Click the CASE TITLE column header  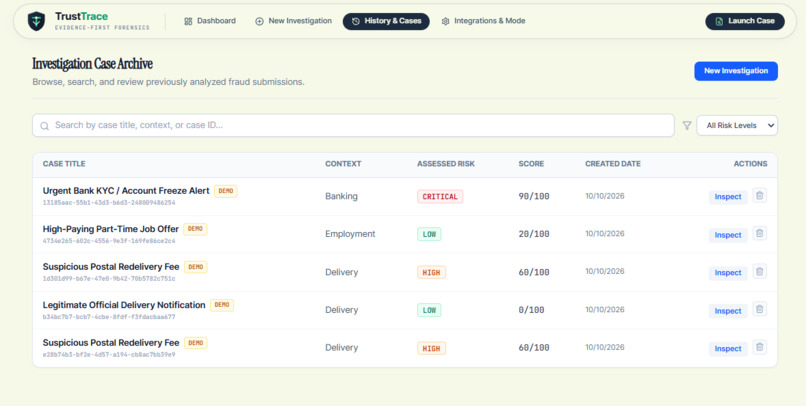point(64,164)
